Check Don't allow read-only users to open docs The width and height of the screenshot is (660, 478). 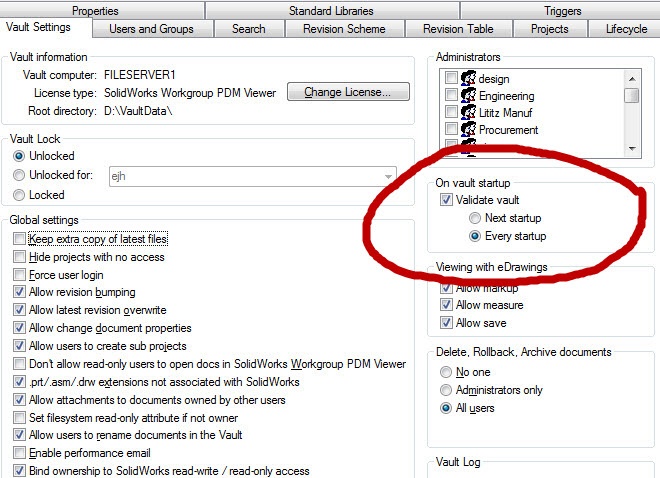tap(19, 364)
